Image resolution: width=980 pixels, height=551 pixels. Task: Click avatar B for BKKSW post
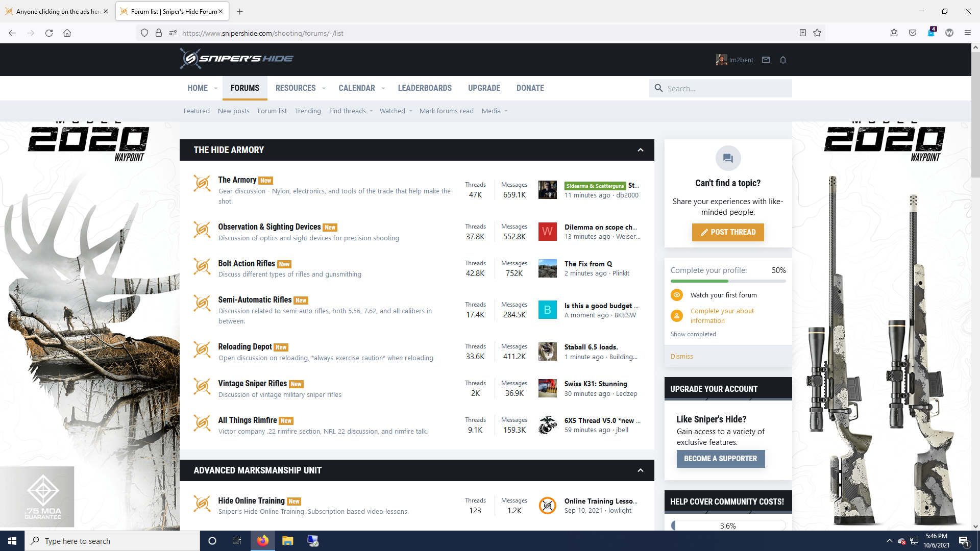coord(548,310)
